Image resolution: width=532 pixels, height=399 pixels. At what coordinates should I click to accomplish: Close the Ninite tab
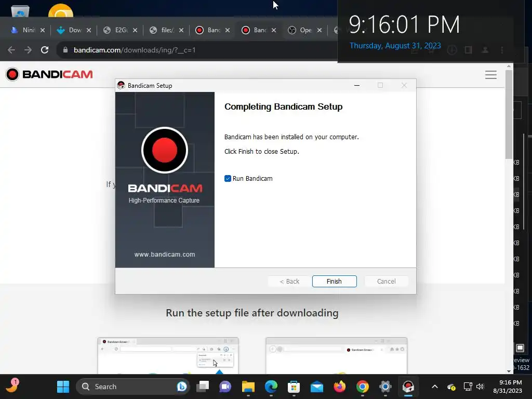43,30
